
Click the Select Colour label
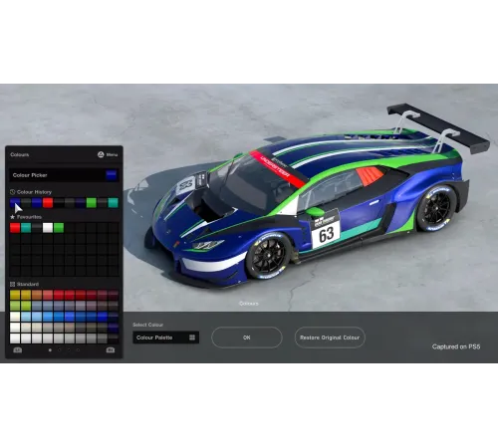pos(147,325)
